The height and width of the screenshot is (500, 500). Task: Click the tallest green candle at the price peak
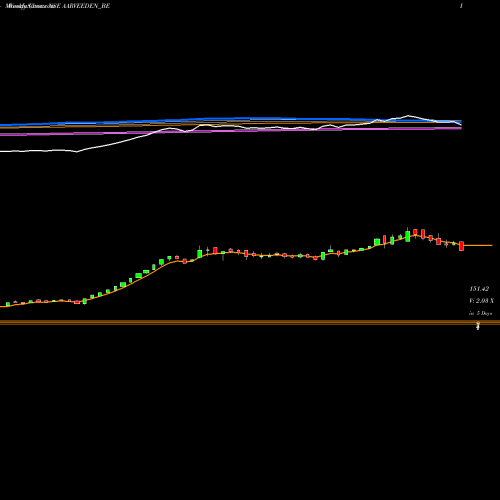pyautogui.click(x=407, y=236)
